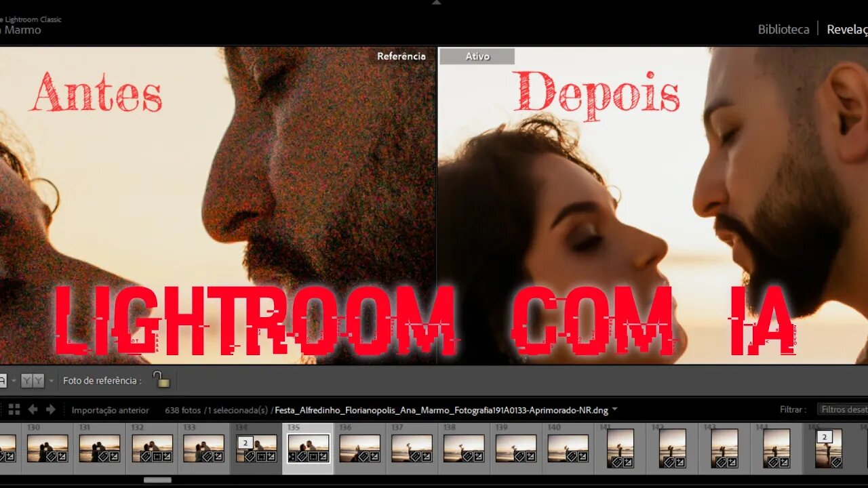Toggle the reference photo lock icon
868x488 pixels.
[161, 380]
